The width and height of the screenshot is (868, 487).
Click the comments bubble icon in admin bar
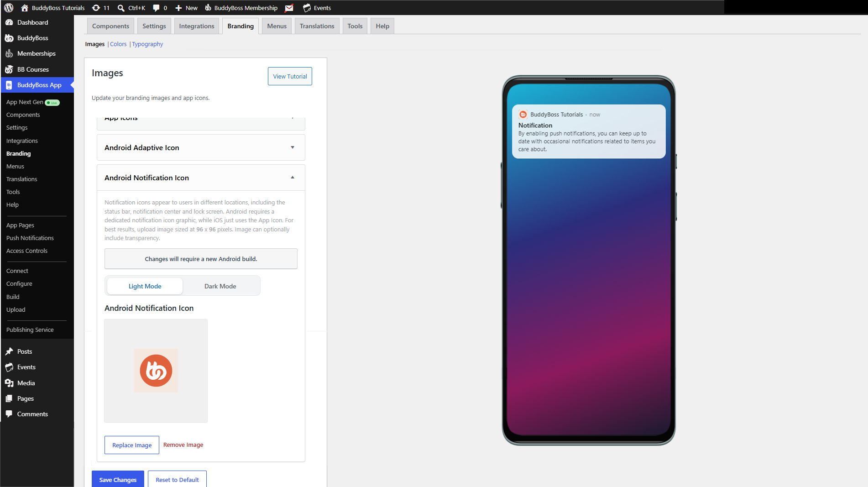point(156,8)
